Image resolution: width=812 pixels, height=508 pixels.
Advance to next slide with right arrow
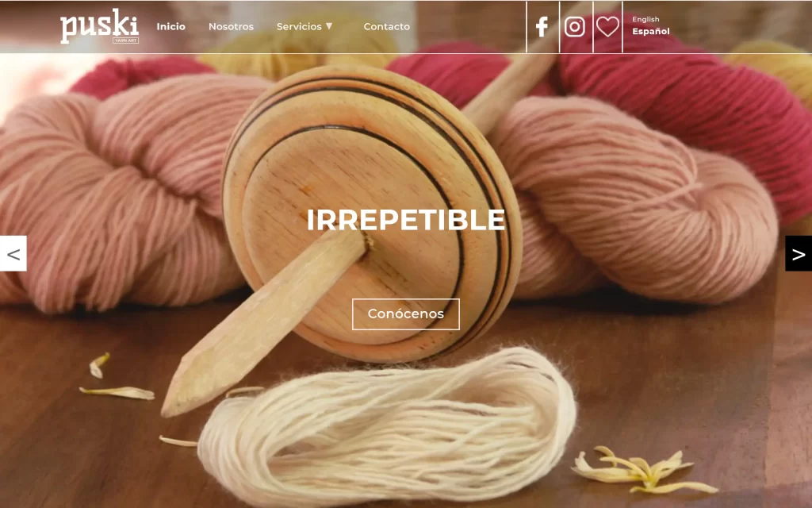tap(799, 253)
